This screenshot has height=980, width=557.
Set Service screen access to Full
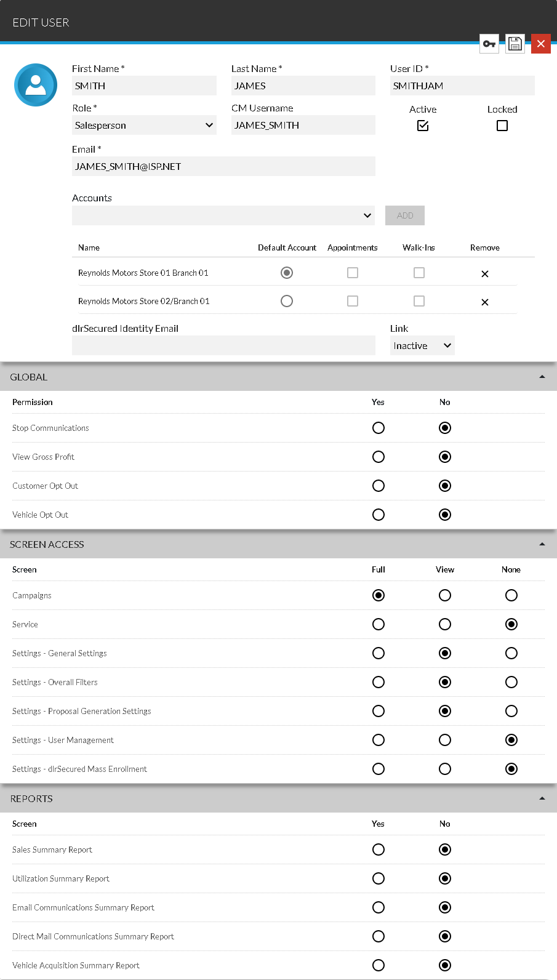(x=379, y=624)
